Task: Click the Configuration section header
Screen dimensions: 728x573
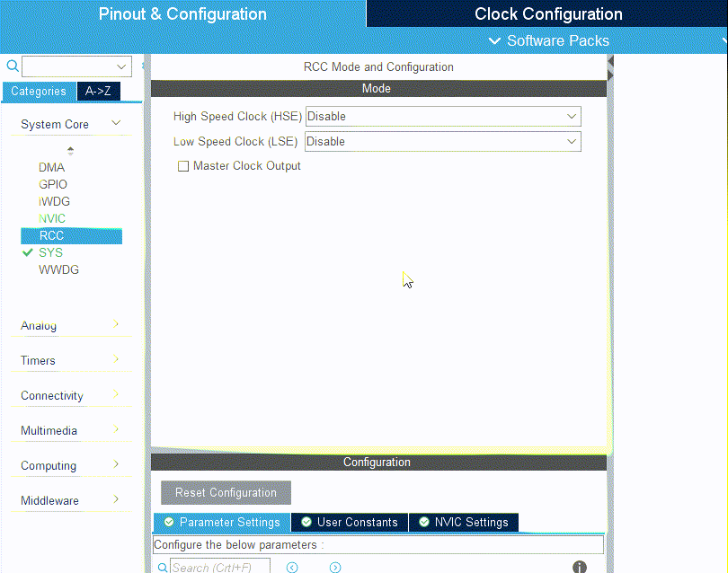Action: 379,463
